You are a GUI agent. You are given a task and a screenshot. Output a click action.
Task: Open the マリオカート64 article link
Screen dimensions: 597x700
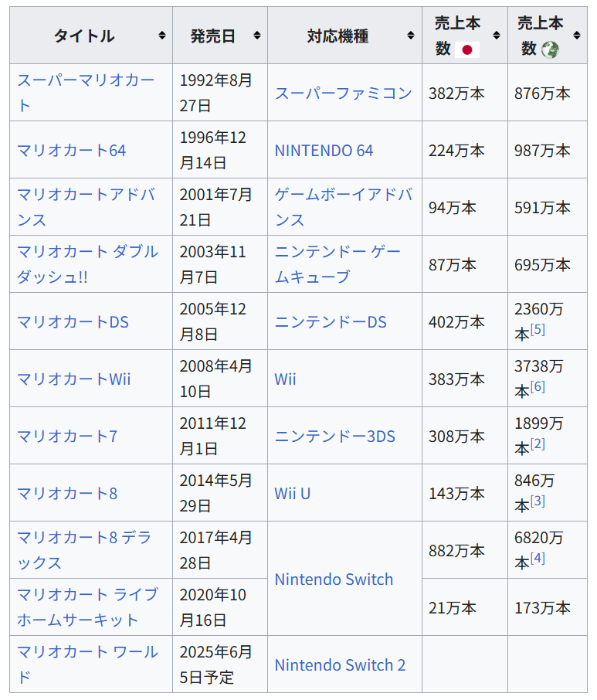(71, 151)
